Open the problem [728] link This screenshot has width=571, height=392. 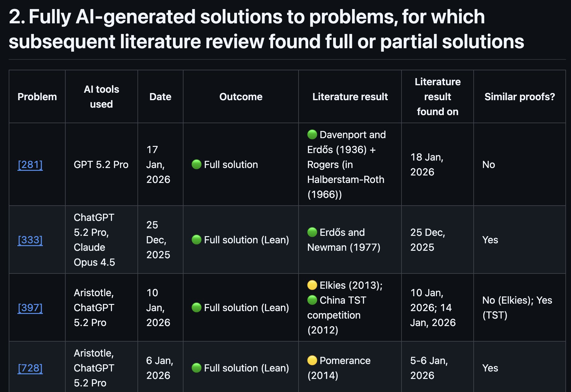pyautogui.click(x=30, y=368)
